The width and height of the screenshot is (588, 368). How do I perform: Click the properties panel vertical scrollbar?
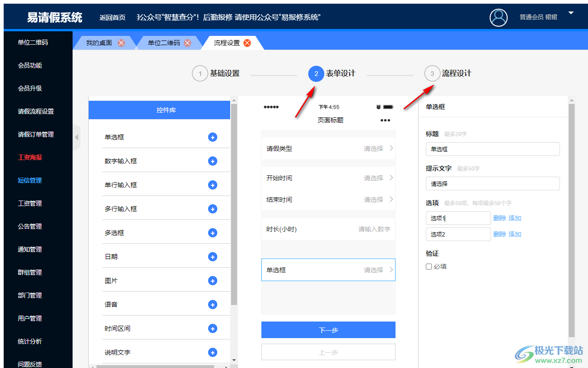point(571,221)
